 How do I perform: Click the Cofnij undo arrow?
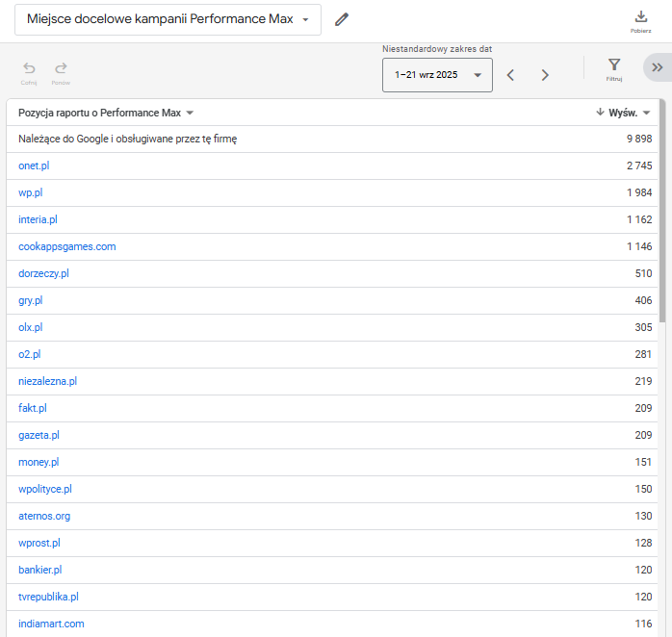[x=29, y=68]
